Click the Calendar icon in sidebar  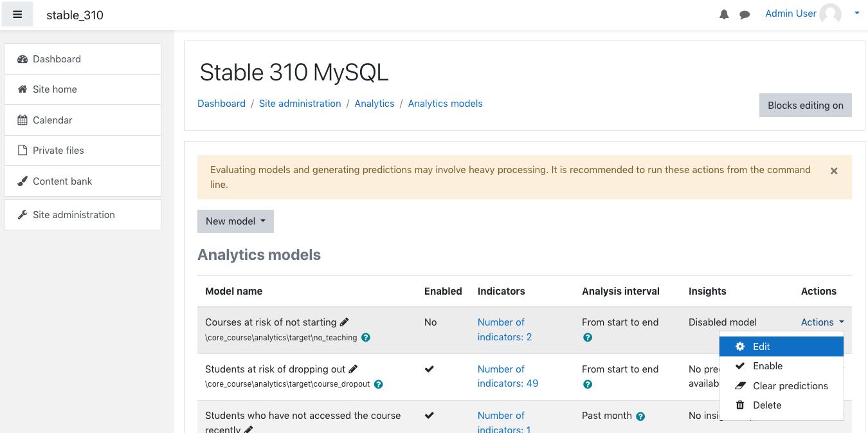(23, 120)
